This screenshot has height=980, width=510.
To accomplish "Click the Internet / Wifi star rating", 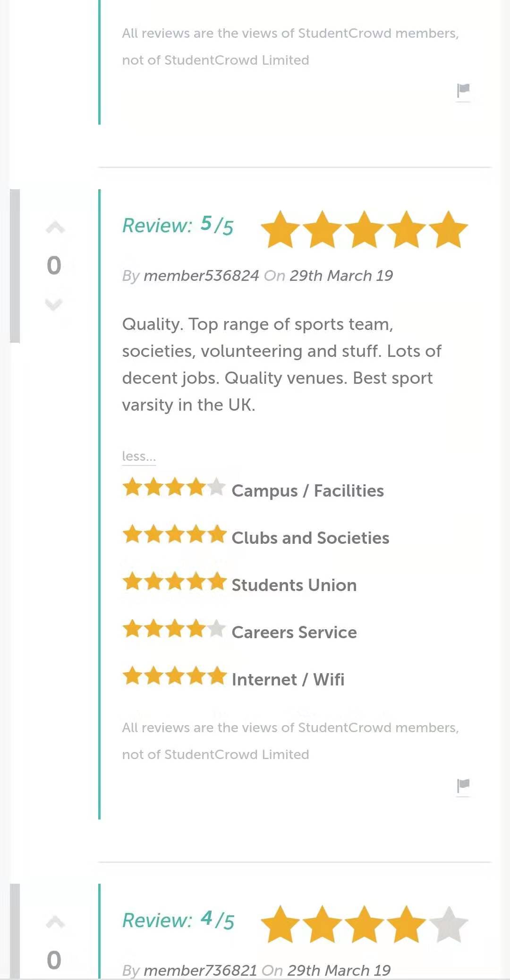I will click(174, 676).
